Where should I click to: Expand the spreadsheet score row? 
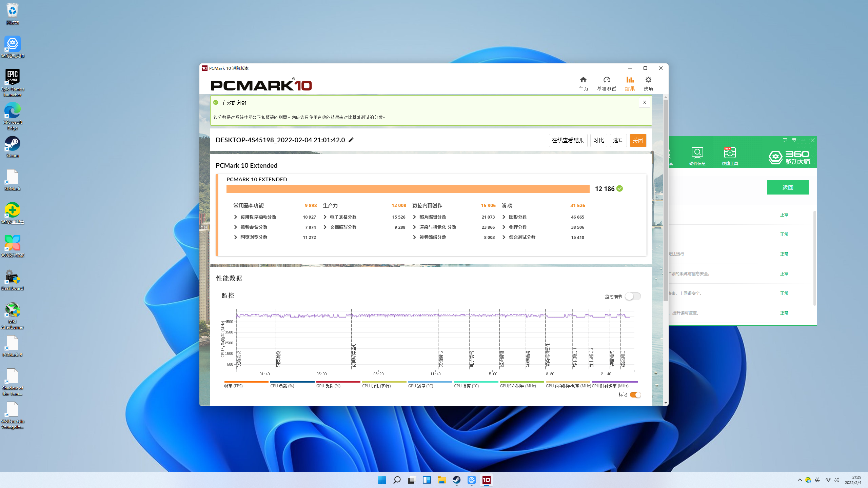coord(325,217)
